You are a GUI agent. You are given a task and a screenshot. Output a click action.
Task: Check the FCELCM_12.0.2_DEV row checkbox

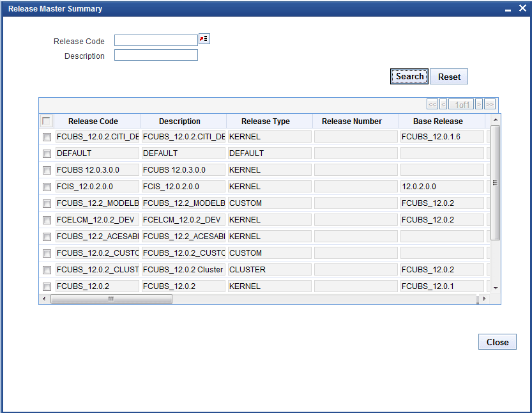47,220
